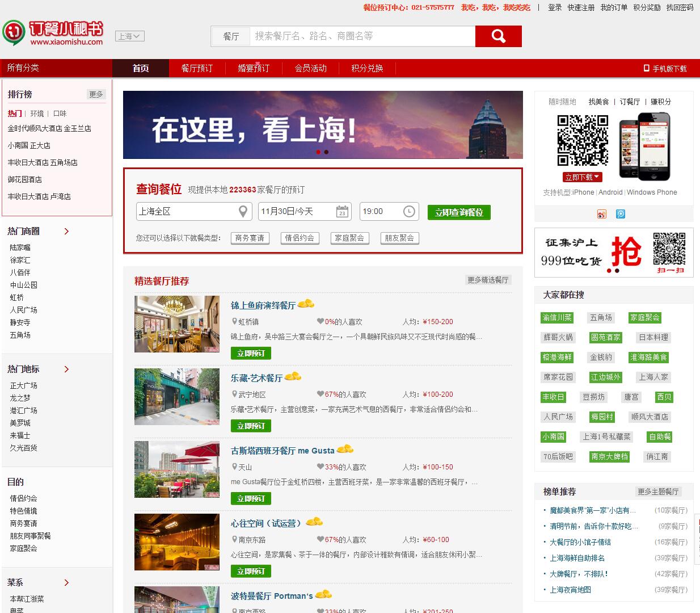Click the 立即查询餐位 button
This screenshot has width=700, height=613.
tap(459, 212)
